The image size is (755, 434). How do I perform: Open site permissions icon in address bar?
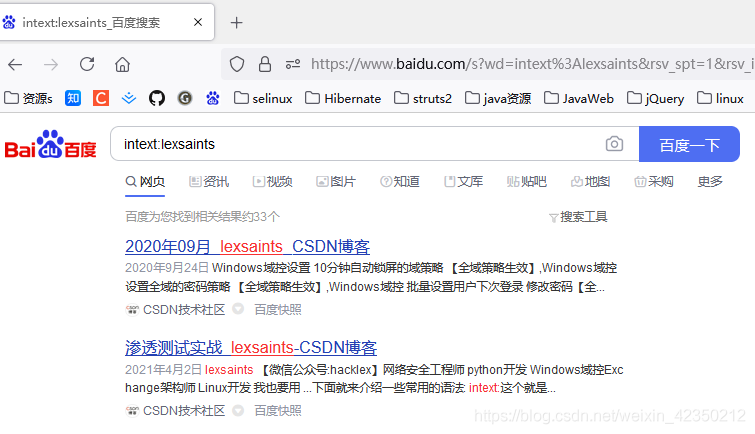(x=293, y=64)
